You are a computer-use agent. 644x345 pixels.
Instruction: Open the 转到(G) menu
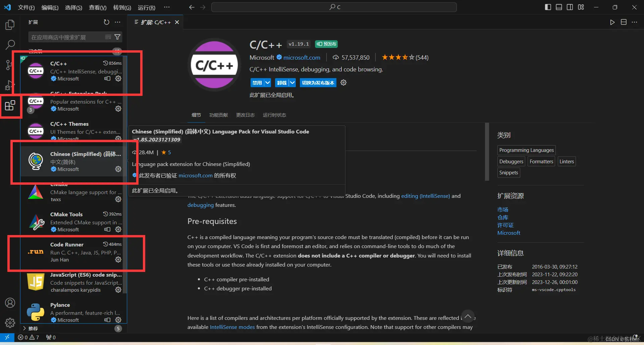click(x=122, y=7)
